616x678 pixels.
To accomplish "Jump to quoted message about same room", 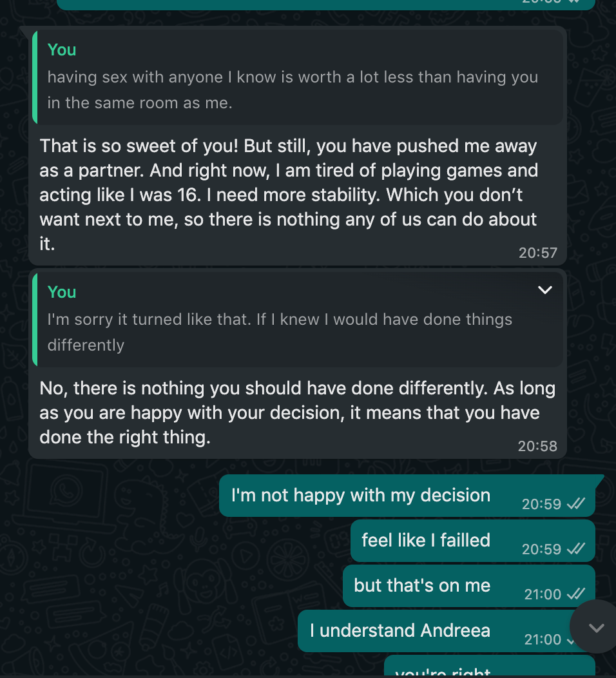I will click(298, 77).
